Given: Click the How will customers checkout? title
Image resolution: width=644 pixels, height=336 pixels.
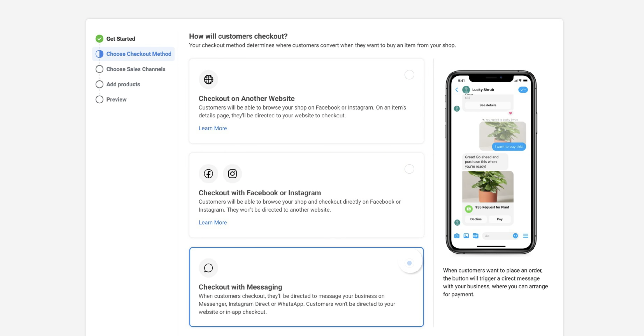Looking at the screenshot, I should point(238,36).
